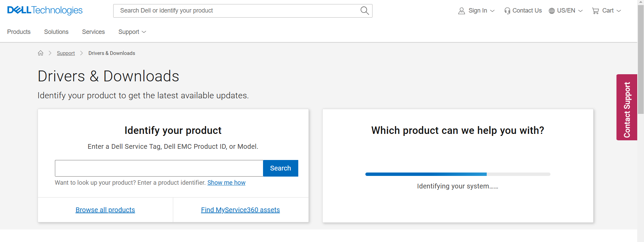Click Which product can we help heading
Viewport: 644px width, 242px height.
458,130
